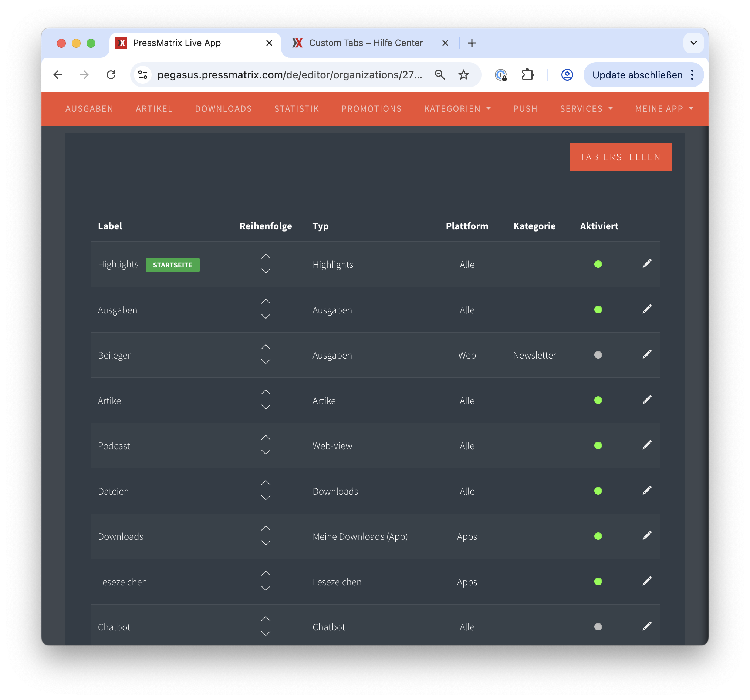Expand the Services dropdown menu

(586, 109)
